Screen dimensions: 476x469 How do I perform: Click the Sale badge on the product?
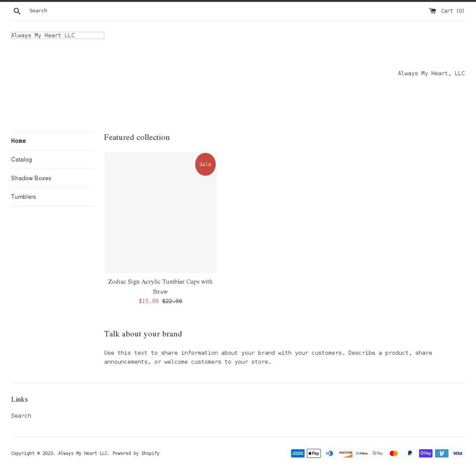pos(205,164)
